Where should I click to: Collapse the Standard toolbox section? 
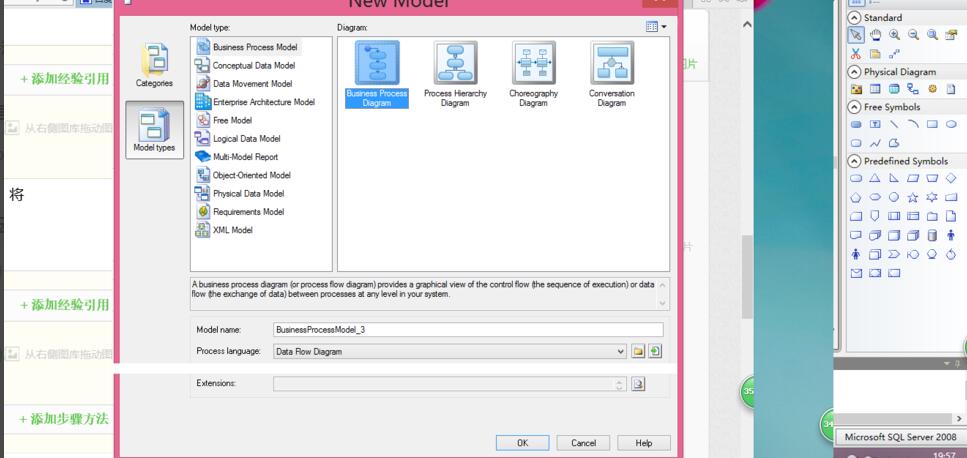(855, 18)
